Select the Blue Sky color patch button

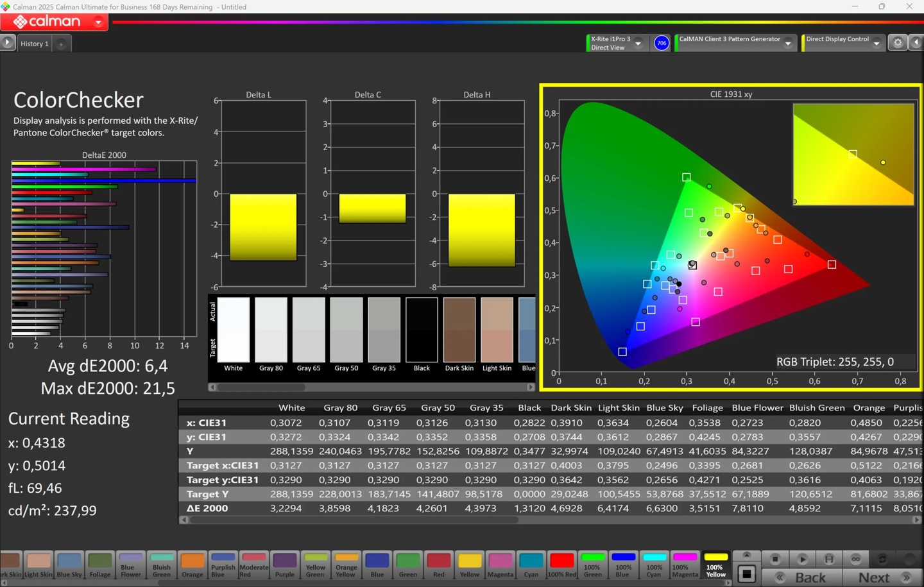pos(69,565)
